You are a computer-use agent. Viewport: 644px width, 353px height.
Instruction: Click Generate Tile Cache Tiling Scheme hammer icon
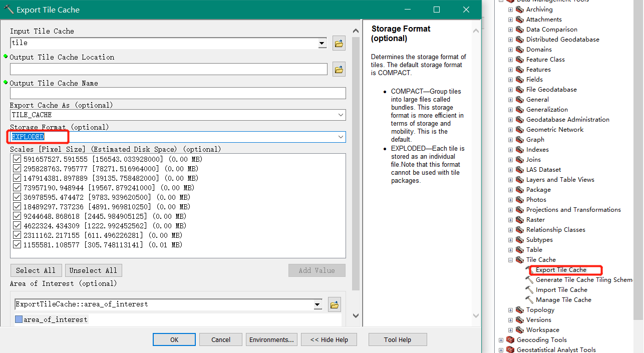click(530, 280)
